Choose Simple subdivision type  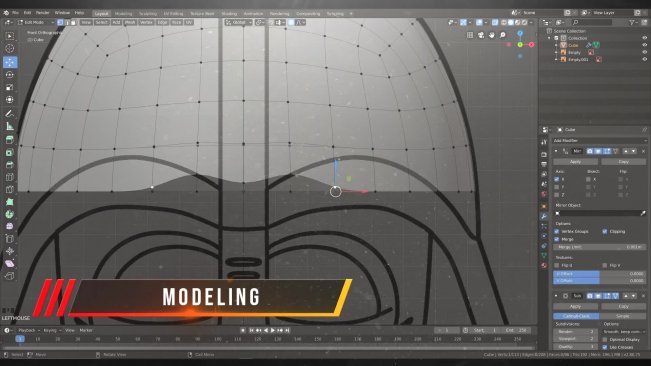(x=623, y=316)
